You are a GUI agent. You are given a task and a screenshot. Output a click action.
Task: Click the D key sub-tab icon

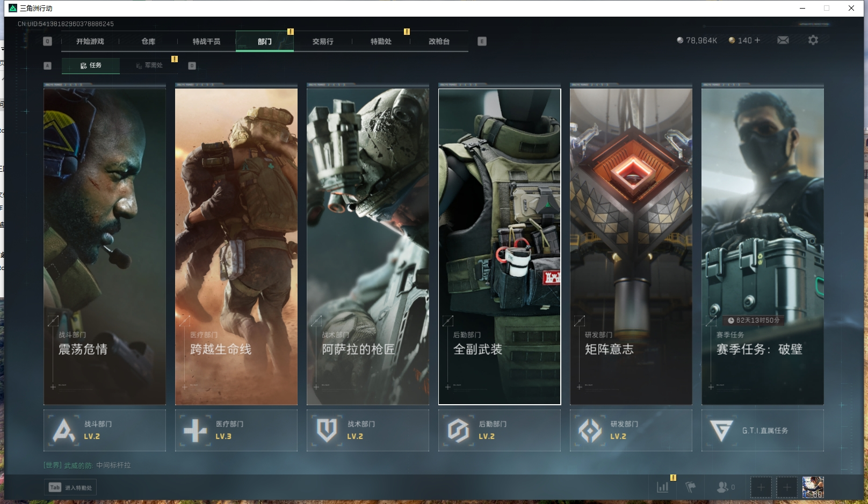click(x=192, y=65)
